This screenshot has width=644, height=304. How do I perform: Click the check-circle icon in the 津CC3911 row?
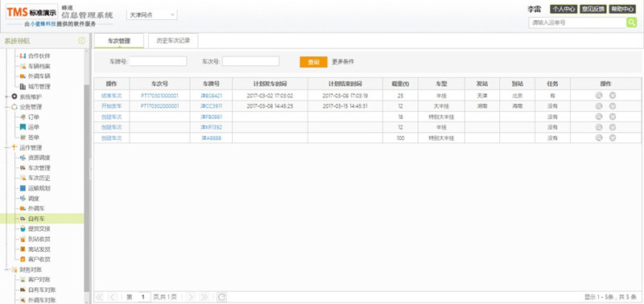point(613,106)
